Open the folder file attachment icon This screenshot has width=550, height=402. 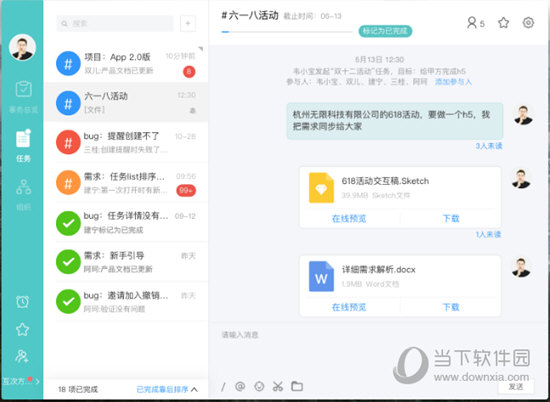click(297, 386)
